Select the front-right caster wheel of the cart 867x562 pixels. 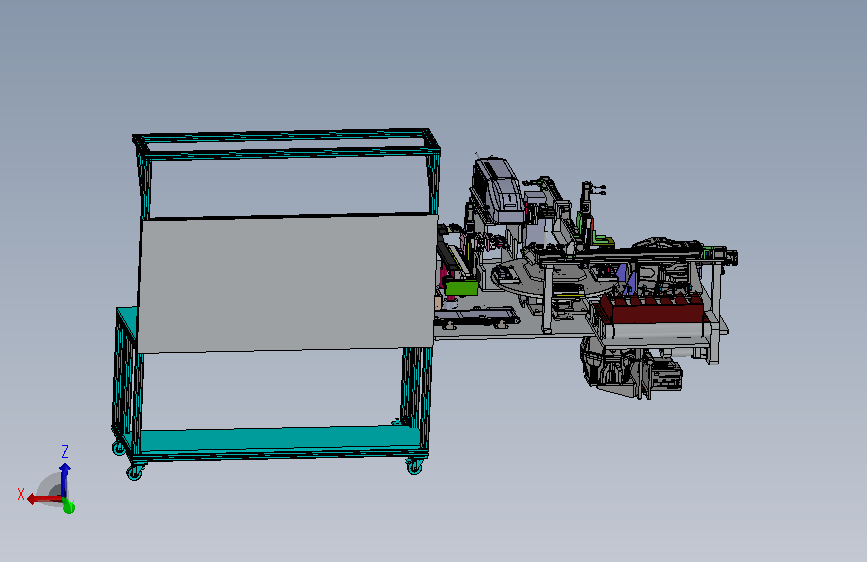[415, 467]
